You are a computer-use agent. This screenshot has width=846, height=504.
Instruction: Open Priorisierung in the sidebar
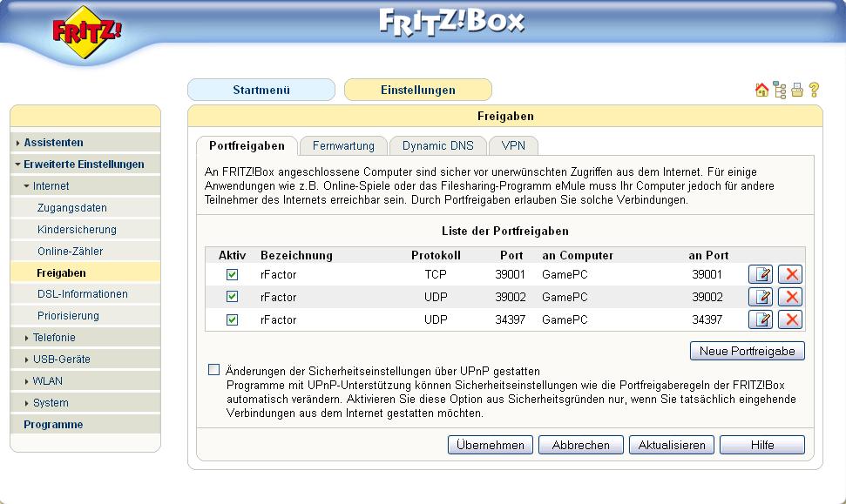[85, 315]
